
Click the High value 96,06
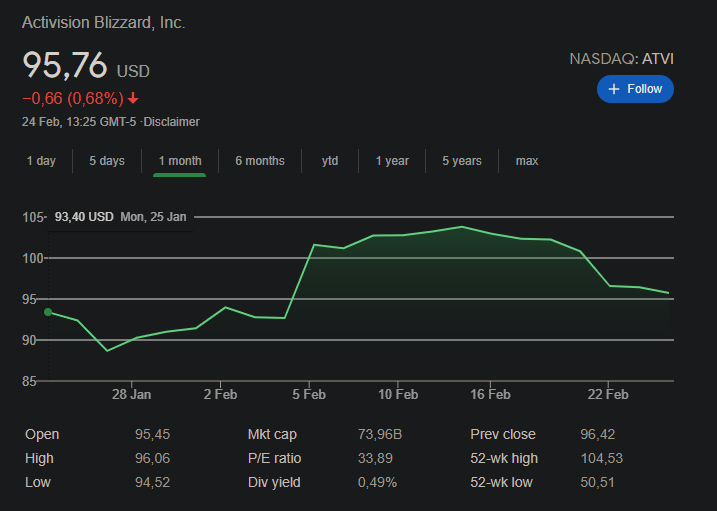(152, 458)
